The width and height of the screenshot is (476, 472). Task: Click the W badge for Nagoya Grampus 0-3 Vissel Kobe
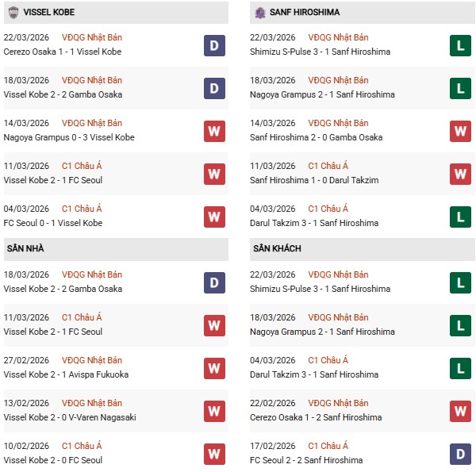214,131
